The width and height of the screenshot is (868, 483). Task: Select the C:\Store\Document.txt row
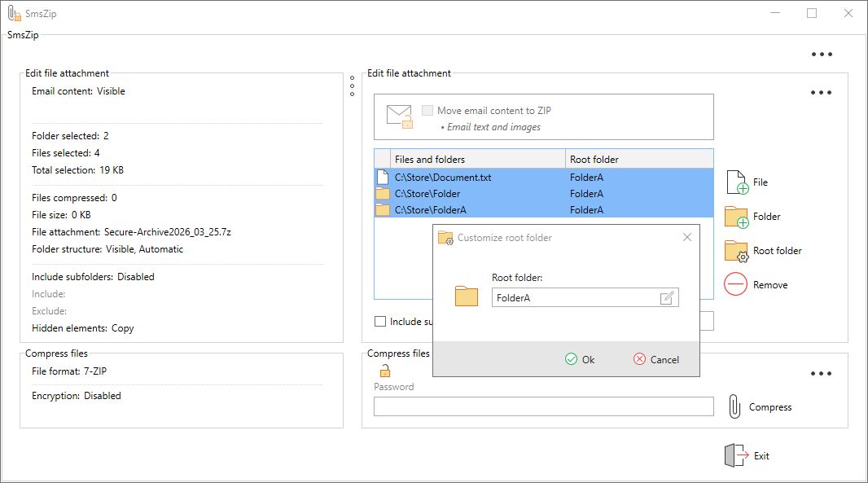point(444,177)
